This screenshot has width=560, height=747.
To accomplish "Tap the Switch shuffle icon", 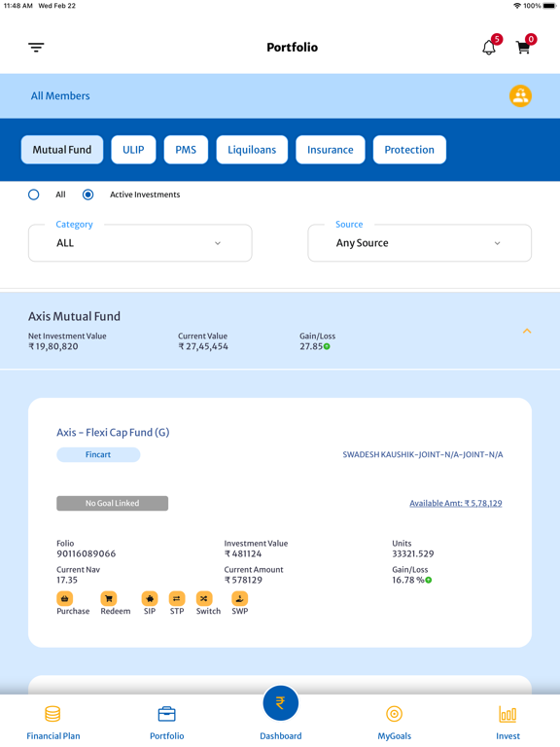I will (204, 598).
